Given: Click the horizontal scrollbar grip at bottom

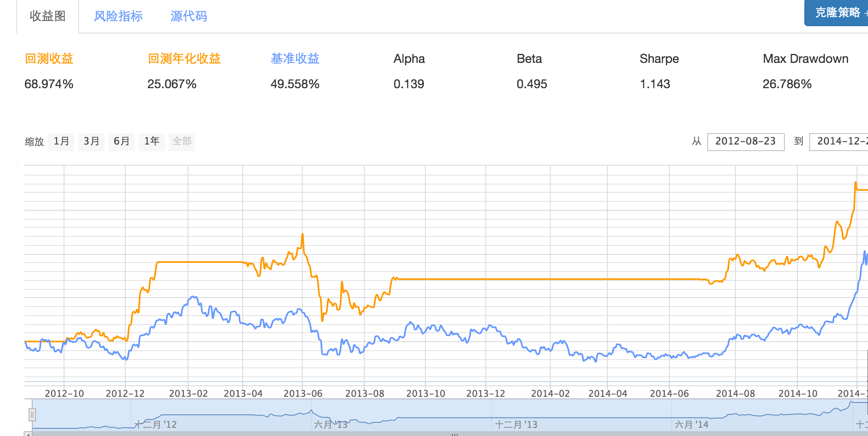Looking at the screenshot, I should point(455,434).
